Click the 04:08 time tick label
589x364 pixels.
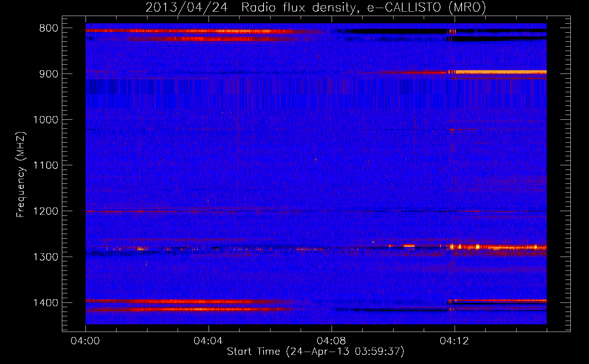pos(331,341)
